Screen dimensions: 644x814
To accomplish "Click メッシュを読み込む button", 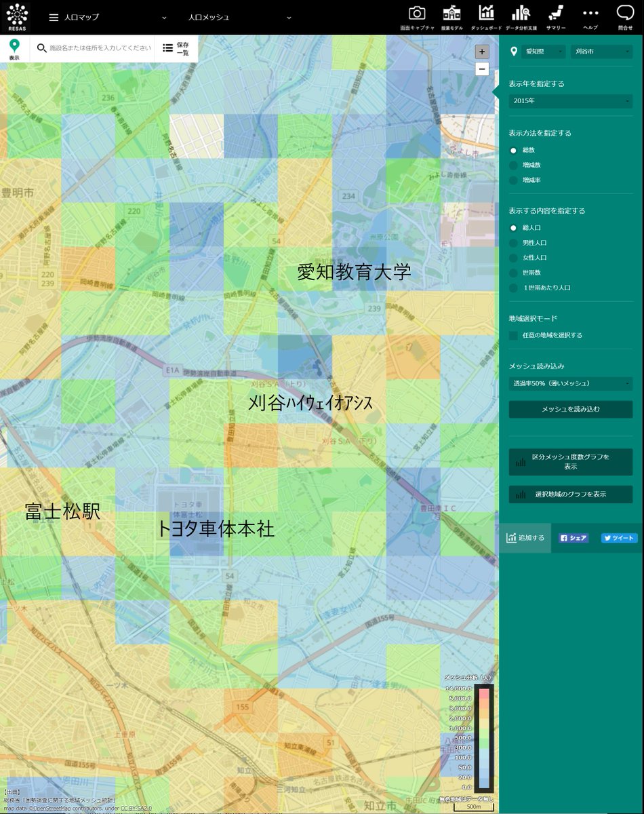I will [x=571, y=409].
